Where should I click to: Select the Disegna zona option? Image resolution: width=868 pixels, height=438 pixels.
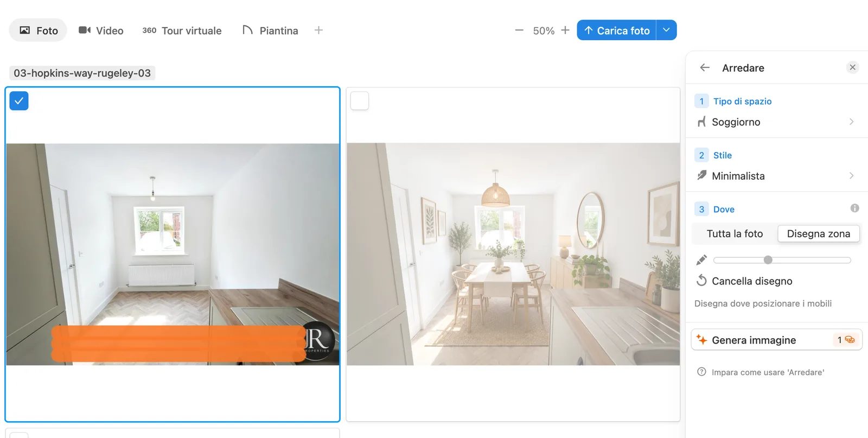819,234
